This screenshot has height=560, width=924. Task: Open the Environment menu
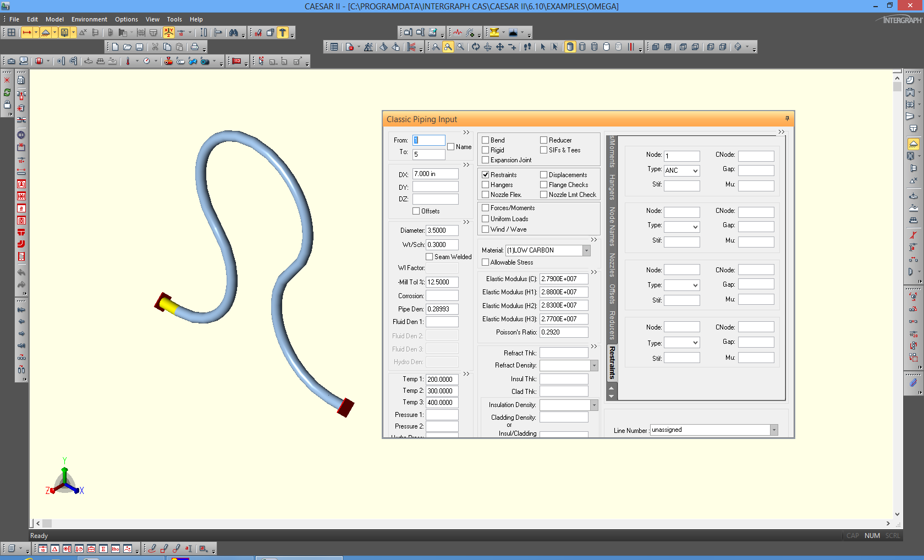[89, 19]
